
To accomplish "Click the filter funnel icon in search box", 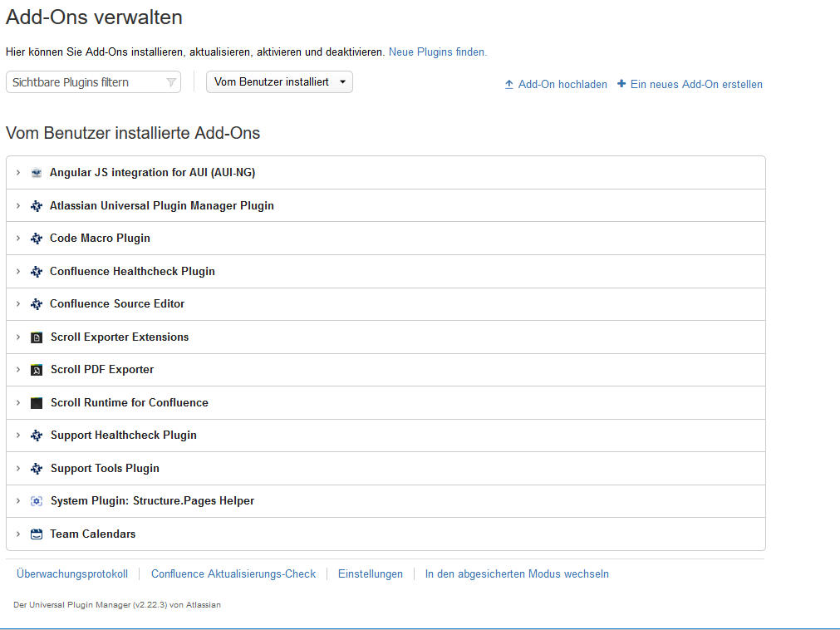I will click(x=171, y=82).
